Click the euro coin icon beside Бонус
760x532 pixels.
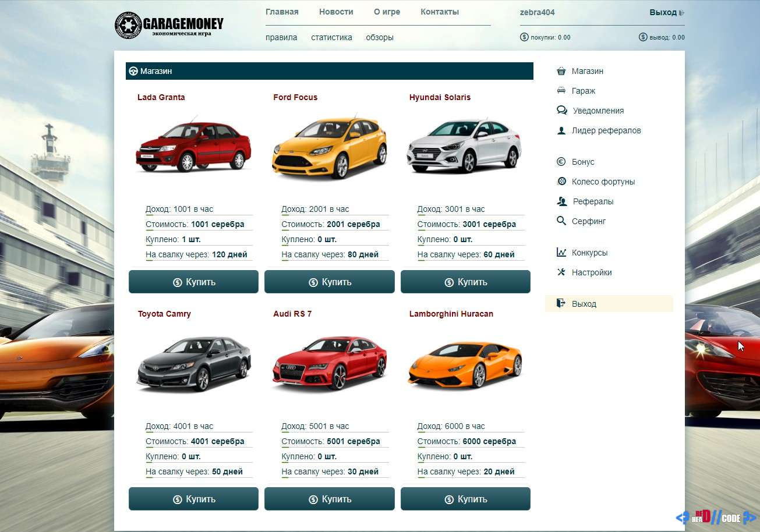(x=561, y=162)
